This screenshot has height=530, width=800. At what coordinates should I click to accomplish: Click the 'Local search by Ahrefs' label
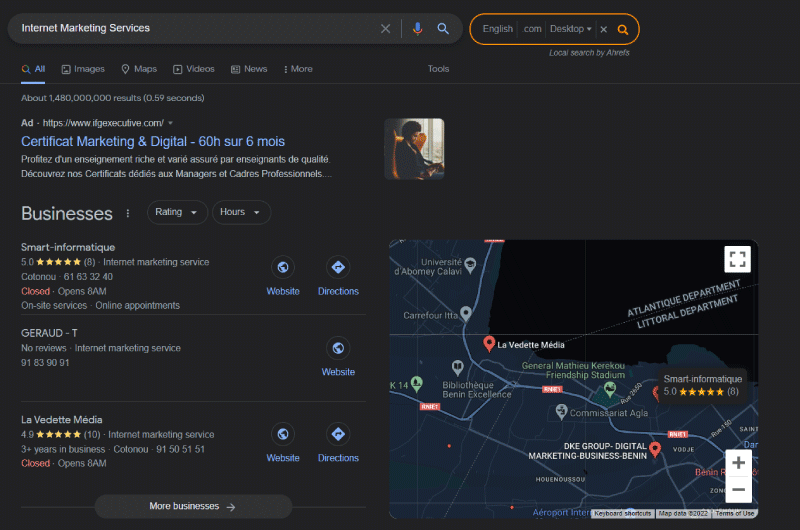point(589,53)
